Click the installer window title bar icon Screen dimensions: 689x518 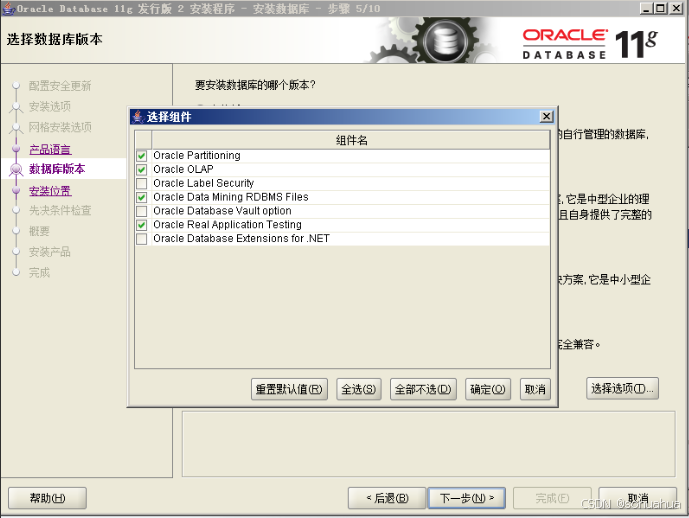[x=8, y=8]
